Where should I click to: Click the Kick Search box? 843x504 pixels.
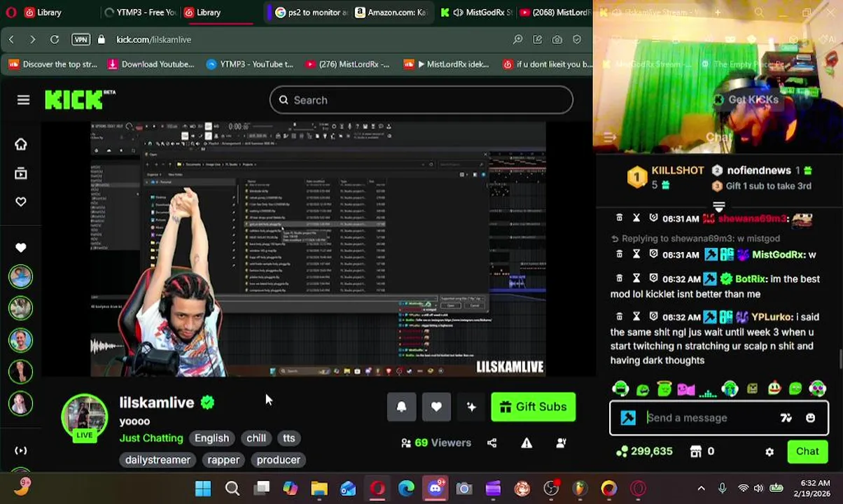pyautogui.click(x=421, y=100)
